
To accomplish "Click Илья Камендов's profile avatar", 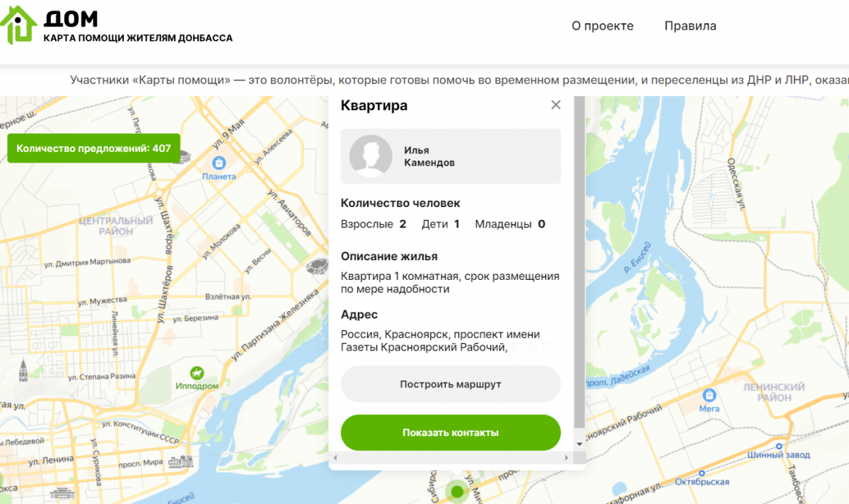I will pyautogui.click(x=371, y=156).
